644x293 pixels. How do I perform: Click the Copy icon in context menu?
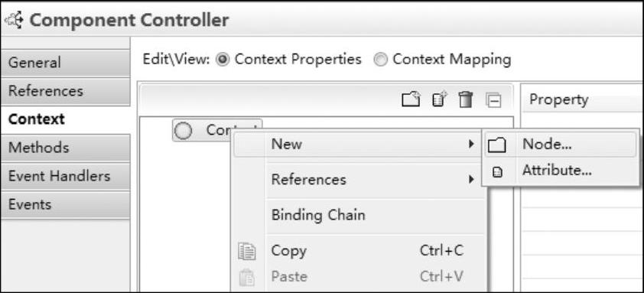tap(247, 252)
